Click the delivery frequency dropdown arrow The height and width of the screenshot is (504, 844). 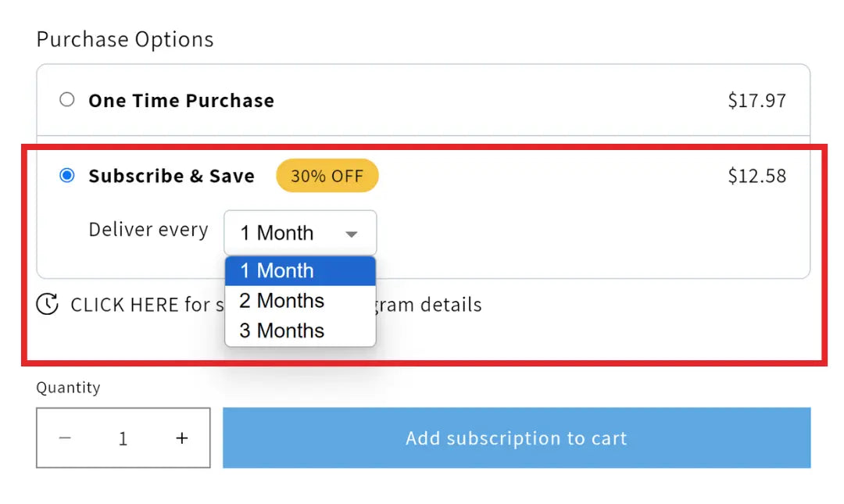coord(352,234)
